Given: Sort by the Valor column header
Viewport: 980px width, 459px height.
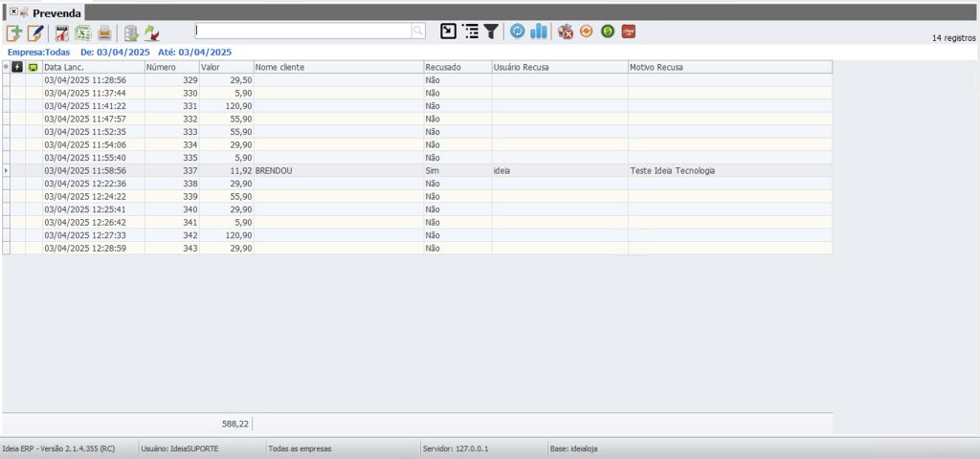Looking at the screenshot, I should point(226,68).
